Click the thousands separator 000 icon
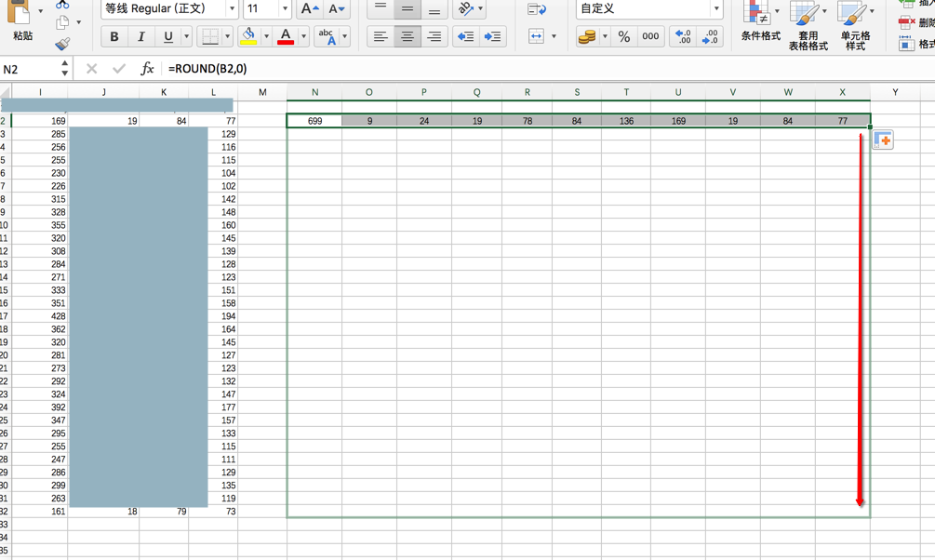 click(x=650, y=37)
